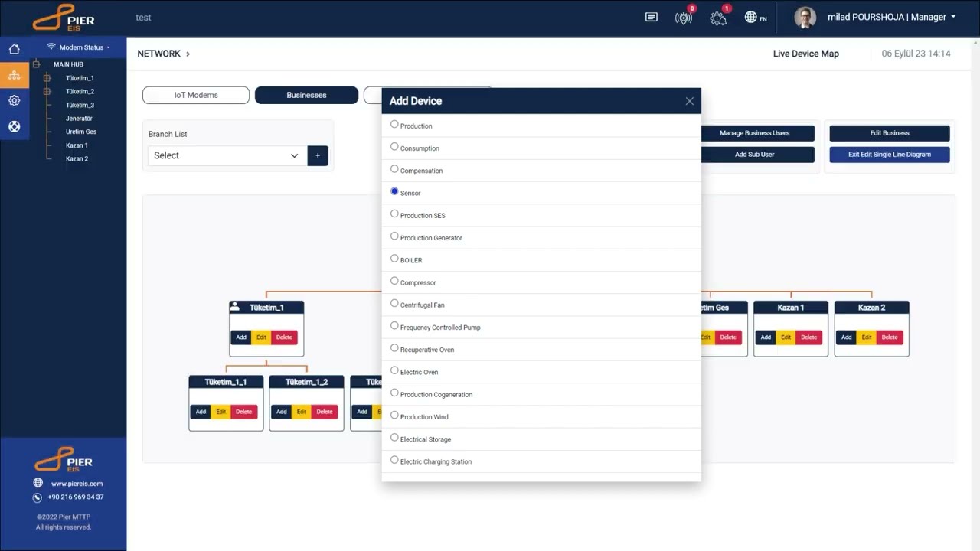Switch to the Businesses tab
This screenshot has width=980, height=551.
point(306,95)
